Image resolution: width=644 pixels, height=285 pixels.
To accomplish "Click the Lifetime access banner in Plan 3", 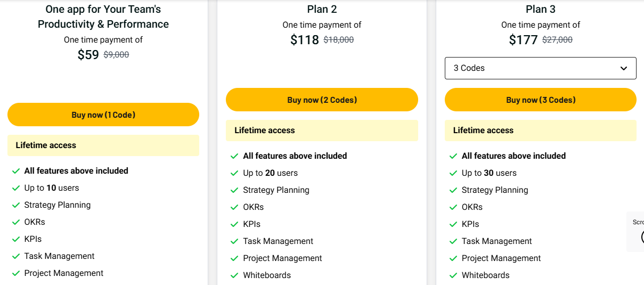I will [x=540, y=131].
